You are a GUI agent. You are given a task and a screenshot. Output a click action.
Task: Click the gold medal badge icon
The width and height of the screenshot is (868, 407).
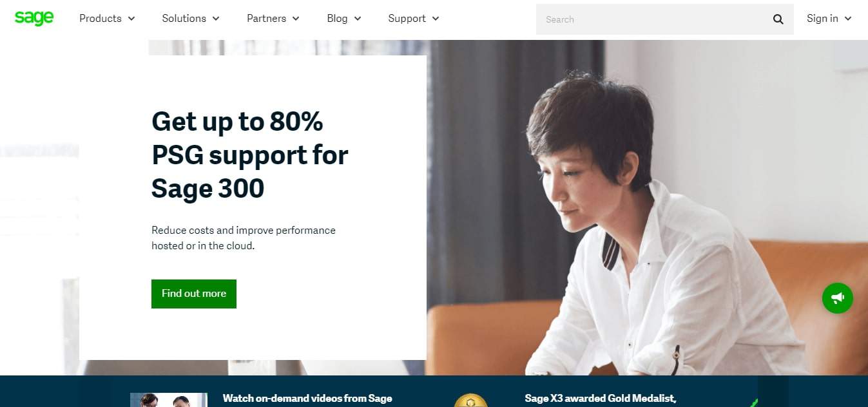[471, 401]
